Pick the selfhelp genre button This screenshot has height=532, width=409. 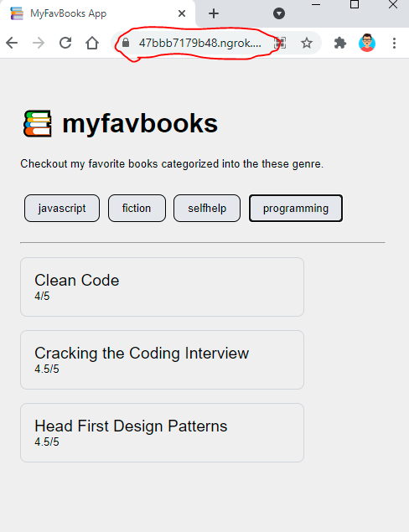(207, 209)
